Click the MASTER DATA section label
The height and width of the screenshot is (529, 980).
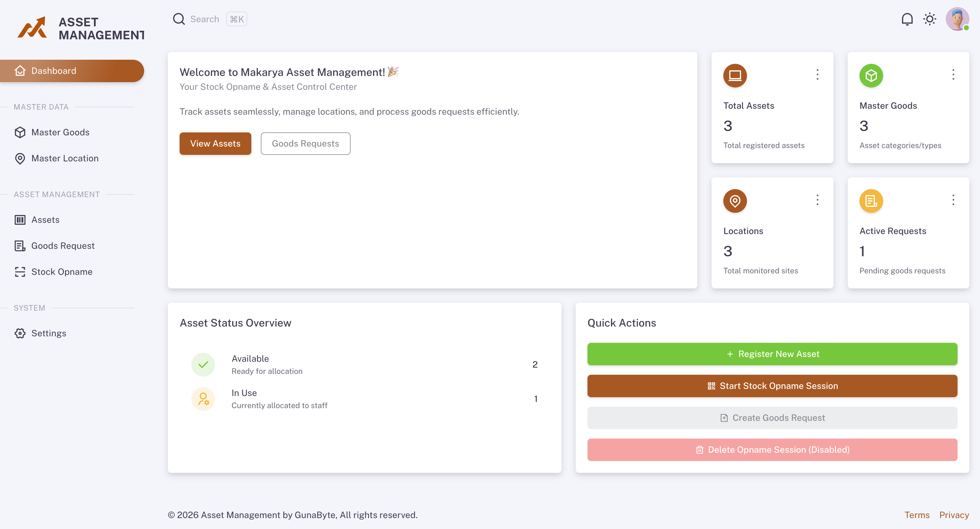(x=41, y=107)
